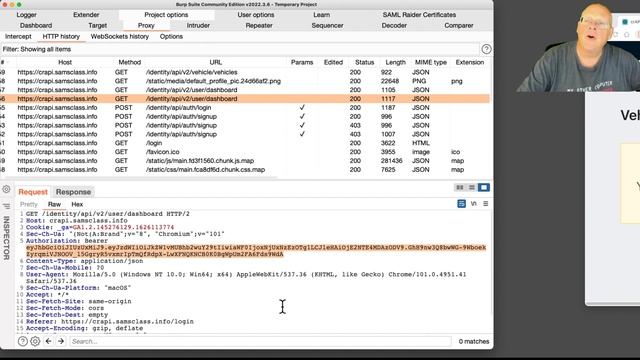Image resolution: width=640 pixels, height=360 pixels.
Task: Click the macOS green zoom window button
Action: tap(19, 4)
